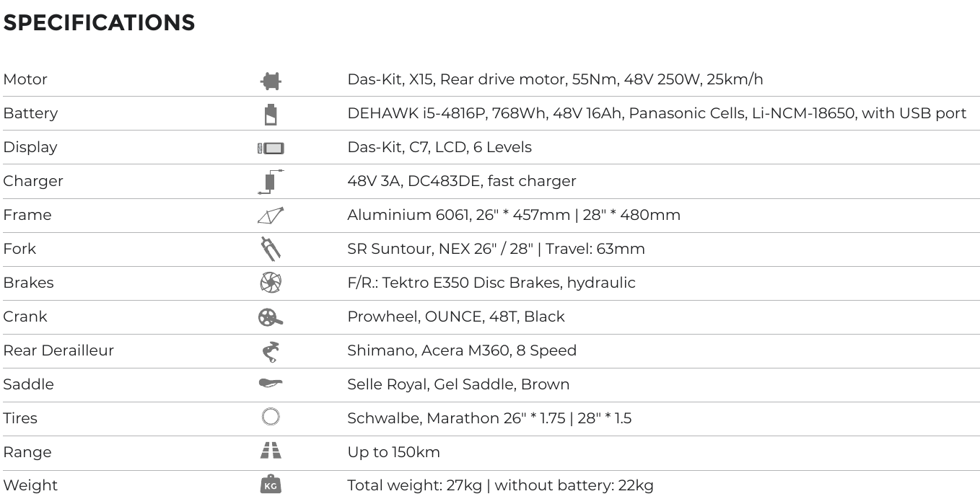Click the Schwalbe Marathon tires text

[x=489, y=418]
